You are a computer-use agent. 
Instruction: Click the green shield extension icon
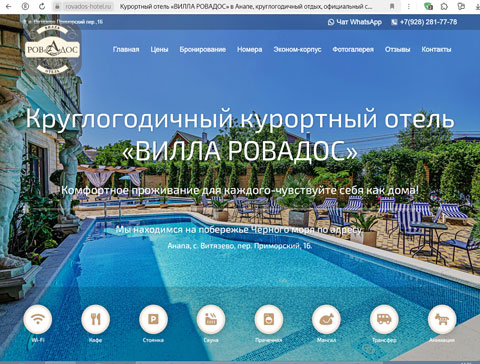tap(428, 6)
